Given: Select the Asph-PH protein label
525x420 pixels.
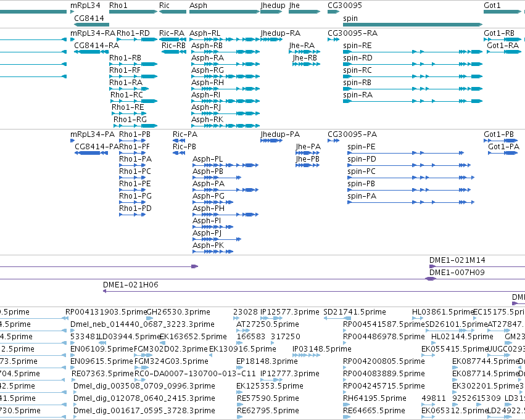Looking at the screenshot, I should click(x=209, y=208).
